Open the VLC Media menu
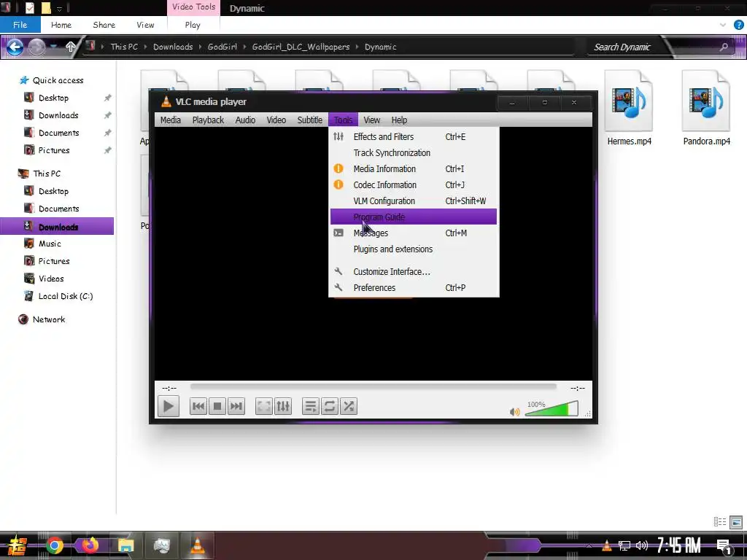 [x=171, y=120]
